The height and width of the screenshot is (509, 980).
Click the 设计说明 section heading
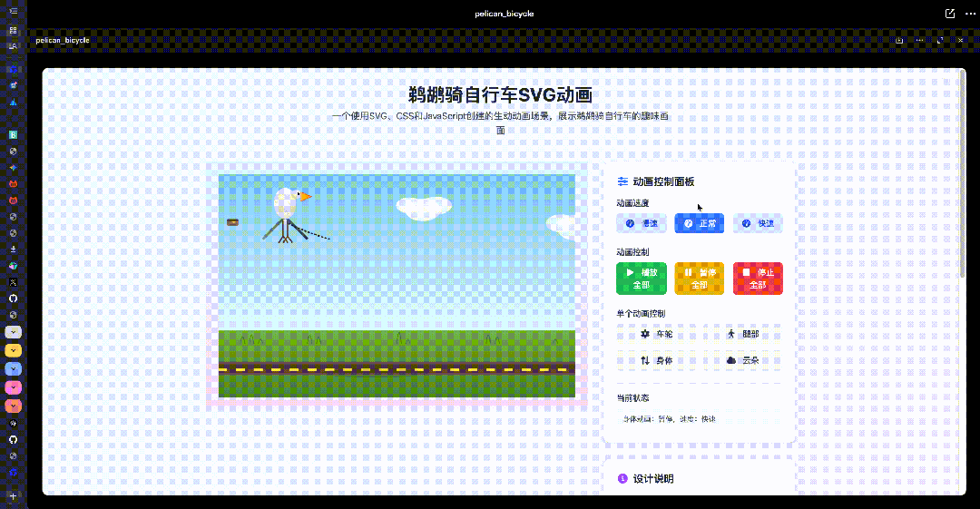click(x=653, y=478)
